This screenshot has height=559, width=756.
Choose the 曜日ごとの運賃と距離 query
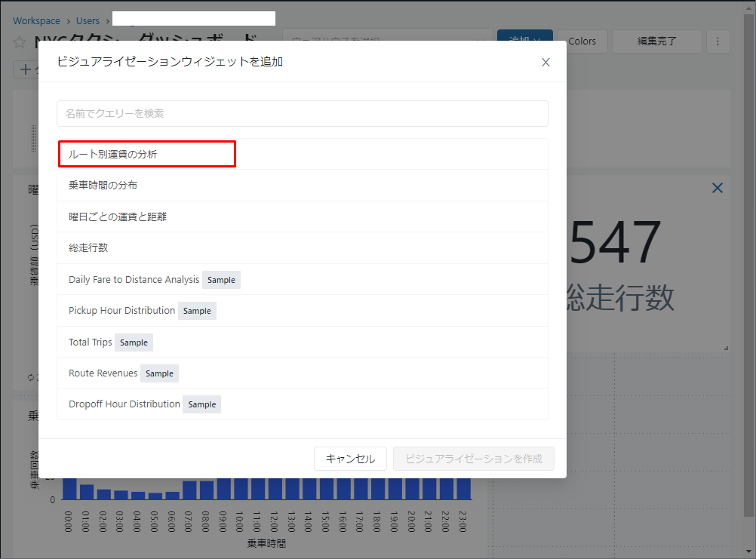click(x=118, y=217)
